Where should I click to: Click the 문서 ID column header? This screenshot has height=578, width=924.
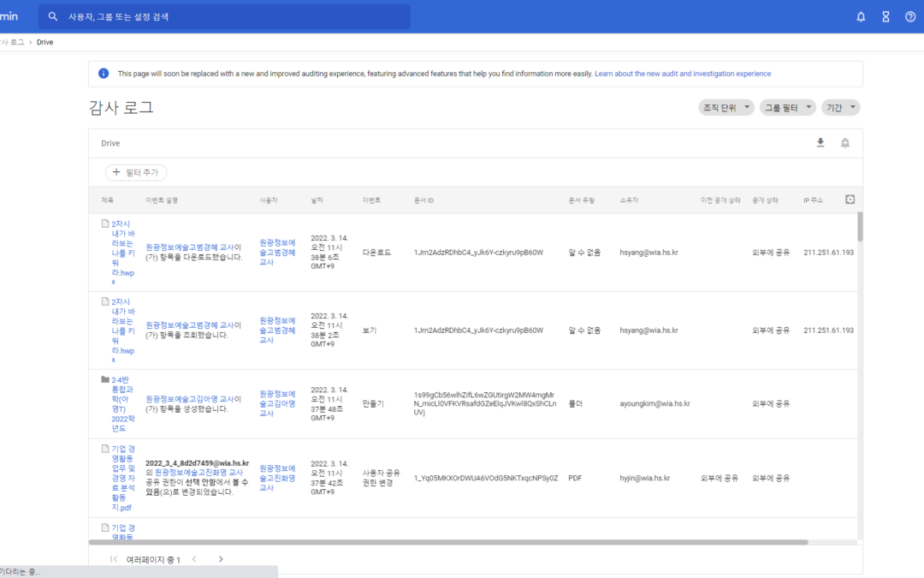[x=423, y=200]
